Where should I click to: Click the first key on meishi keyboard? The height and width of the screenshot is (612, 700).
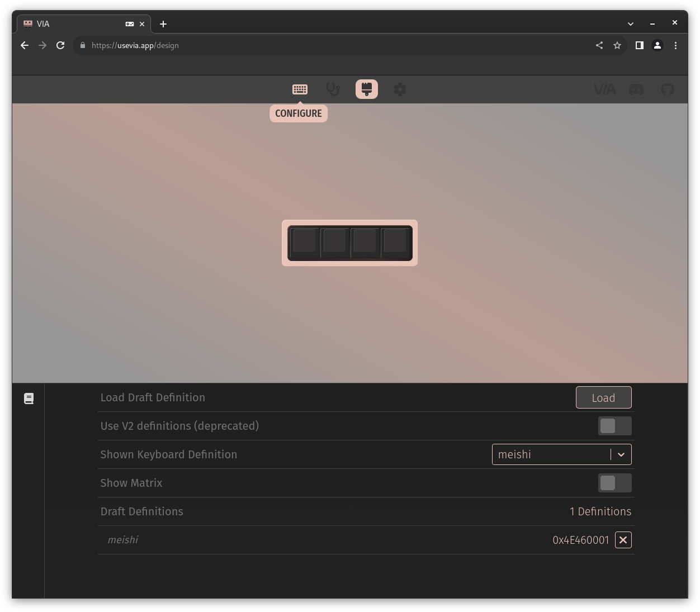pyautogui.click(x=305, y=242)
